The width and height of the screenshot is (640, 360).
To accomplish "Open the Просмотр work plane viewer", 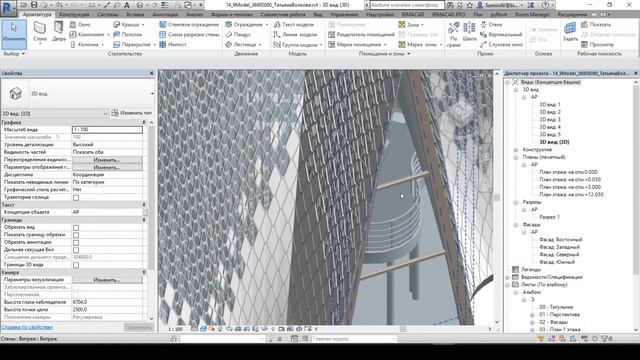I will [597, 44].
